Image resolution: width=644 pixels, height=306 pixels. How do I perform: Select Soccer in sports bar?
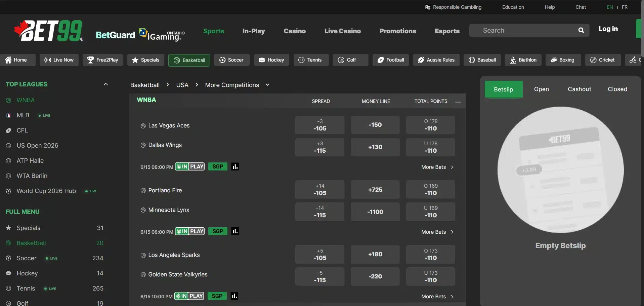point(232,60)
